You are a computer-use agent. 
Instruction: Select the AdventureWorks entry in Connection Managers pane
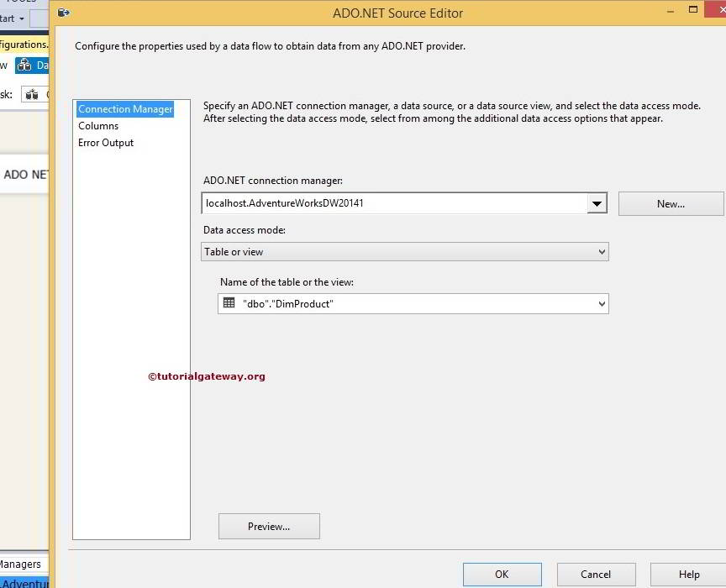pyautogui.click(x=23, y=582)
